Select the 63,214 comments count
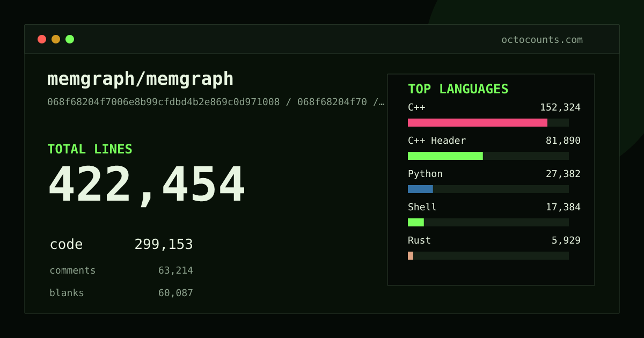The width and height of the screenshot is (644, 338). pyautogui.click(x=175, y=270)
